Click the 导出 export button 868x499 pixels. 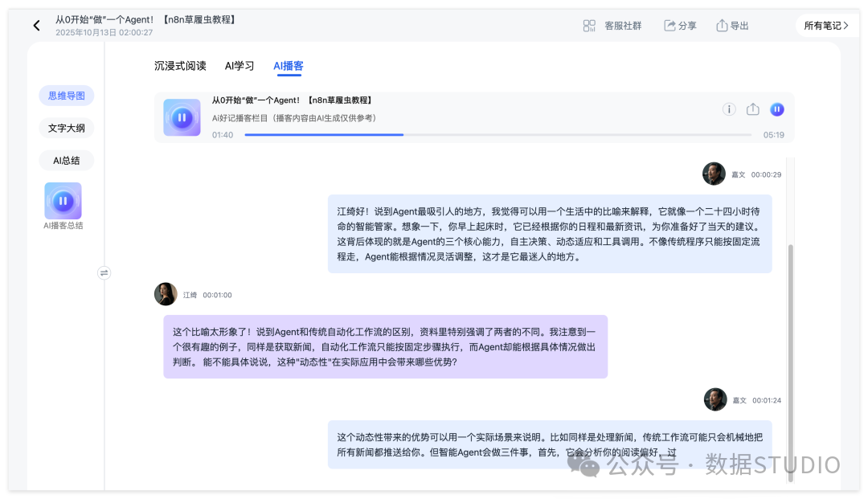(732, 26)
